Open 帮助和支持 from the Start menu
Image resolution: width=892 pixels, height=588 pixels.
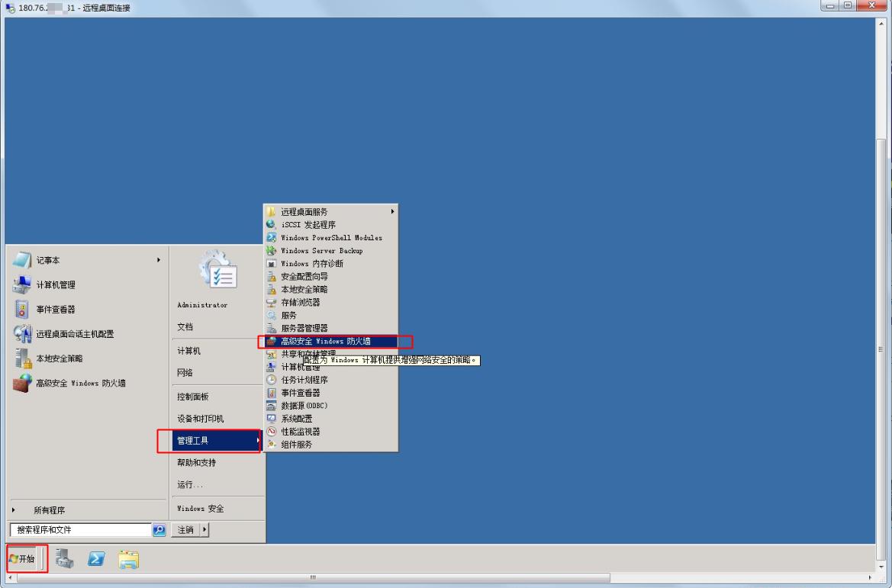(x=196, y=463)
